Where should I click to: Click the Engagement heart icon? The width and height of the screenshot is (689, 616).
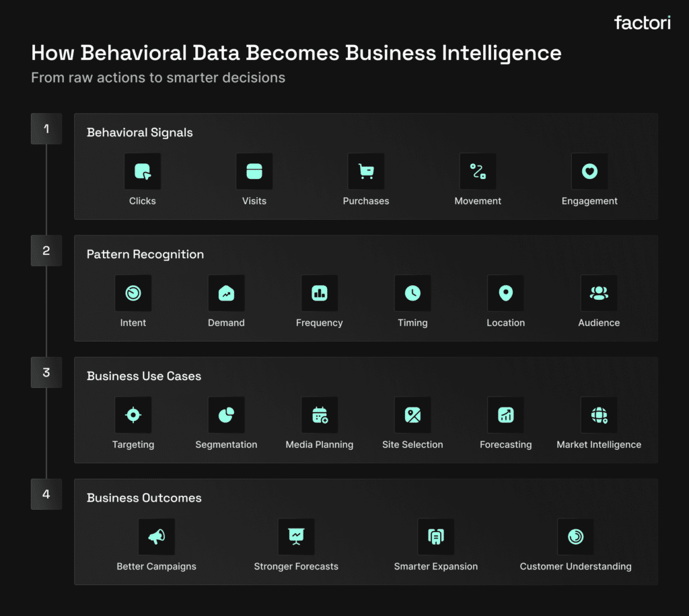tap(589, 171)
